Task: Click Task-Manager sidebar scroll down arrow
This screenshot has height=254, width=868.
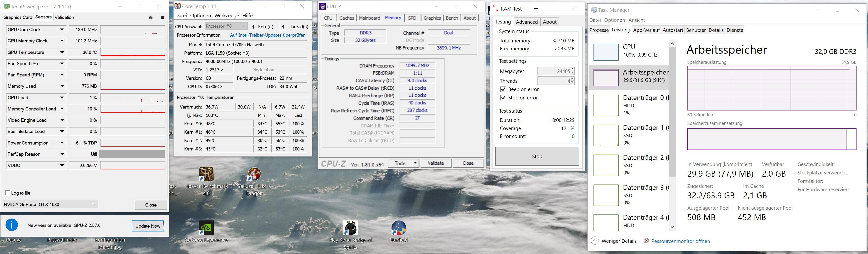Action: click(672, 227)
